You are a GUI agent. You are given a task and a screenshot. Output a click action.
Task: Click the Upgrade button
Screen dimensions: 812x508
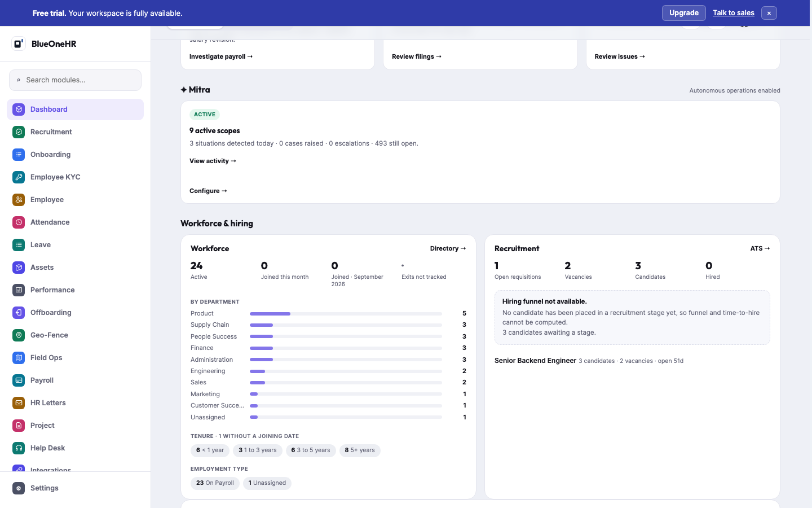[x=683, y=13]
